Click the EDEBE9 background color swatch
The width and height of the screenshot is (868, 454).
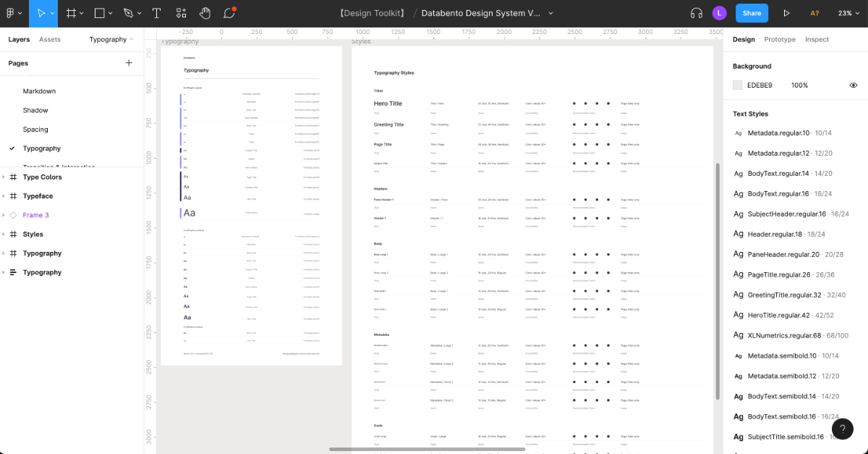pyautogui.click(x=738, y=85)
